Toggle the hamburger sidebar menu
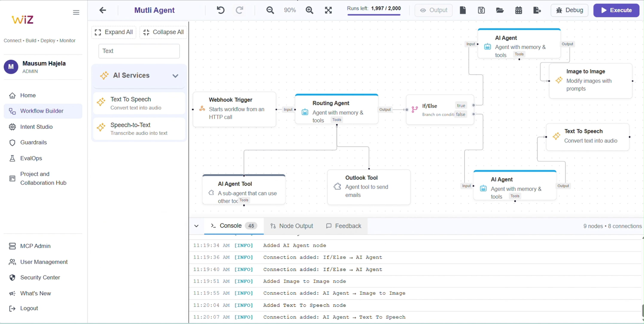The image size is (644, 324). [x=76, y=12]
